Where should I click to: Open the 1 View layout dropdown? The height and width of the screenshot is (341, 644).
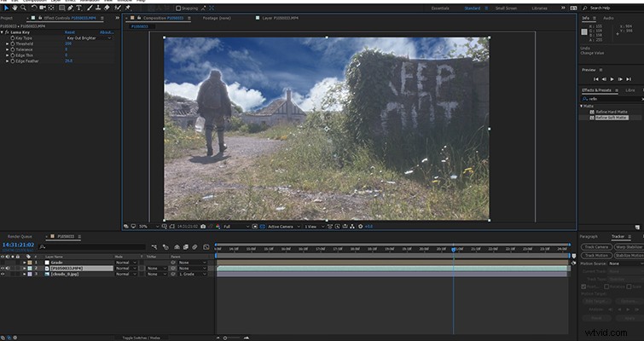click(x=315, y=226)
